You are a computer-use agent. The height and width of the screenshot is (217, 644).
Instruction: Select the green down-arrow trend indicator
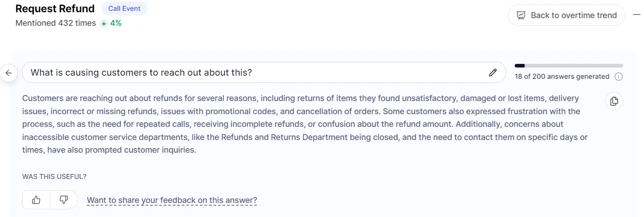click(104, 23)
